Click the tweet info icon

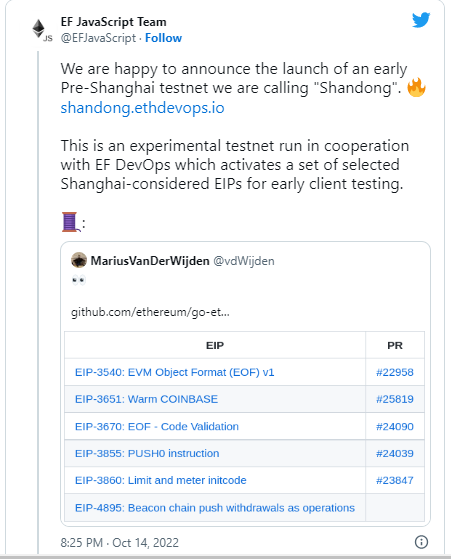(x=421, y=542)
